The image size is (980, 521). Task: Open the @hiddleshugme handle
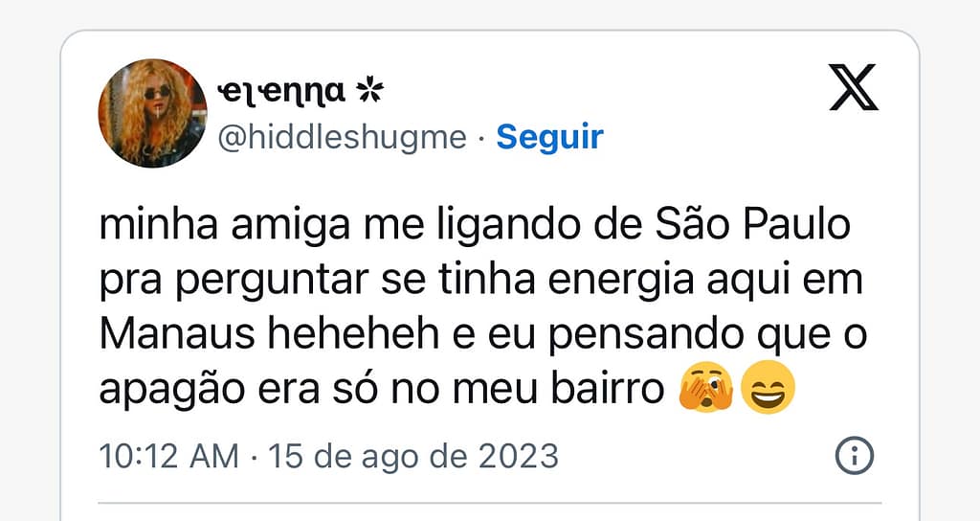[x=343, y=138]
